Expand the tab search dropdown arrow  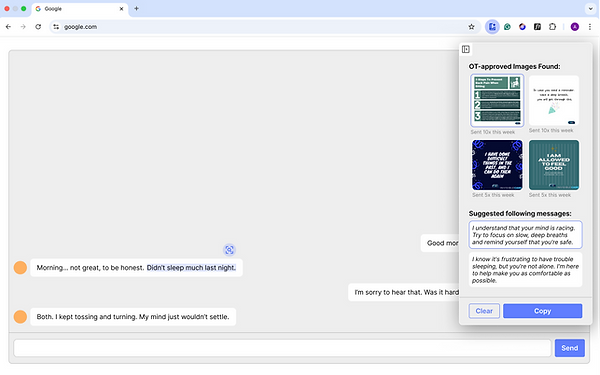point(590,8)
